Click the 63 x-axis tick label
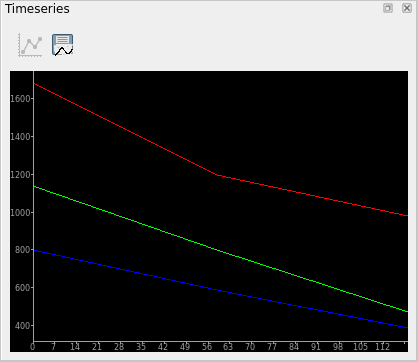 click(228, 347)
